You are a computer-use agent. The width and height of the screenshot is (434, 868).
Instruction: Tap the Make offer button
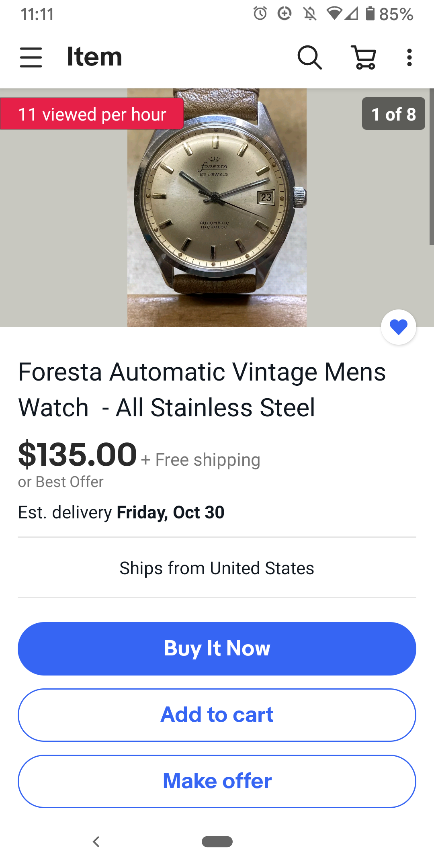[217, 781]
